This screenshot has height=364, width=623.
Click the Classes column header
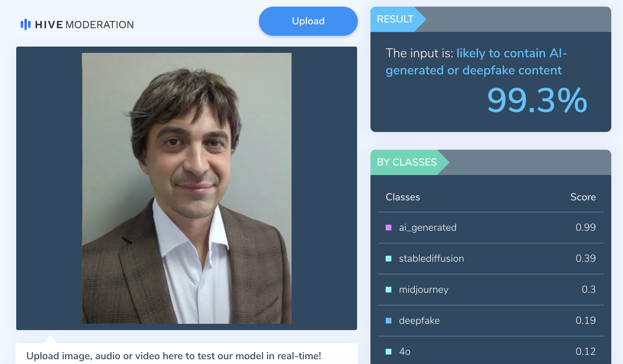pyautogui.click(x=403, y=197)
